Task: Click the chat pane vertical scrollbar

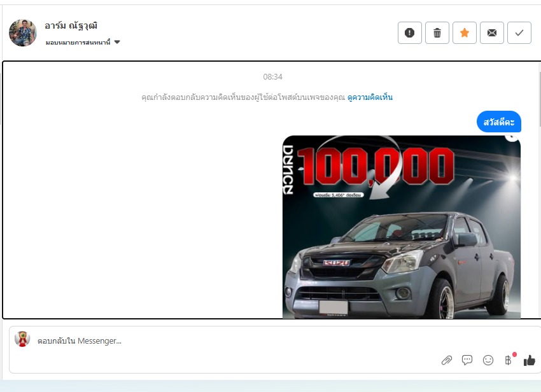Action: tap(539, 100)
